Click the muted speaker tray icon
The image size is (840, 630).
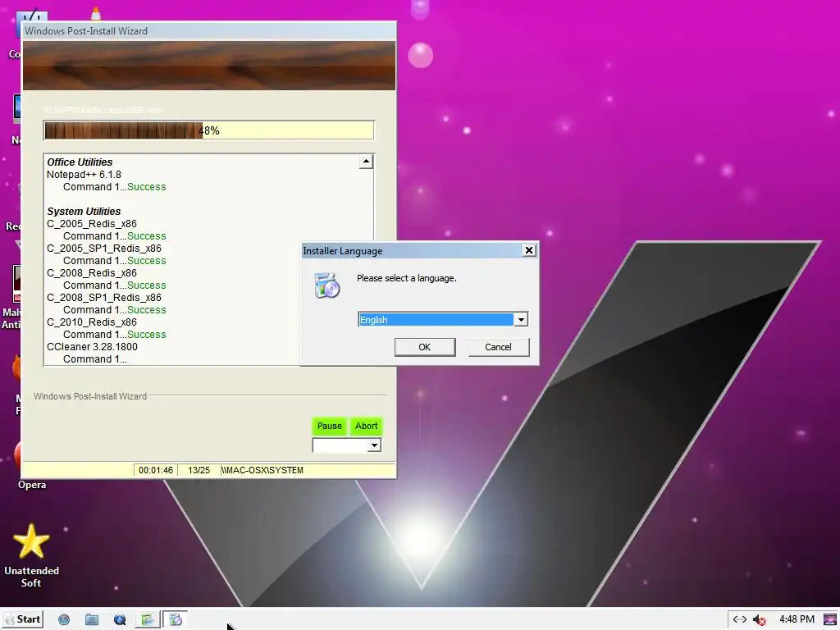pos(759,620)
